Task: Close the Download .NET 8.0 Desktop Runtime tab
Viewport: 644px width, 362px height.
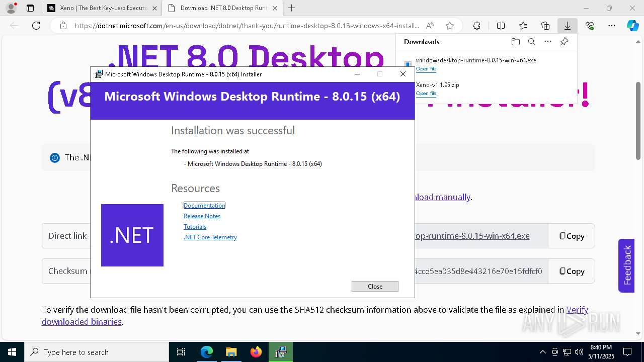Action: 275,8
